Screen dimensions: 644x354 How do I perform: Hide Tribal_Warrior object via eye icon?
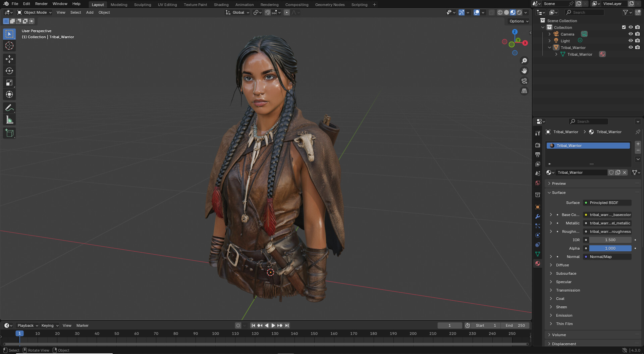[x=631, y=47]
